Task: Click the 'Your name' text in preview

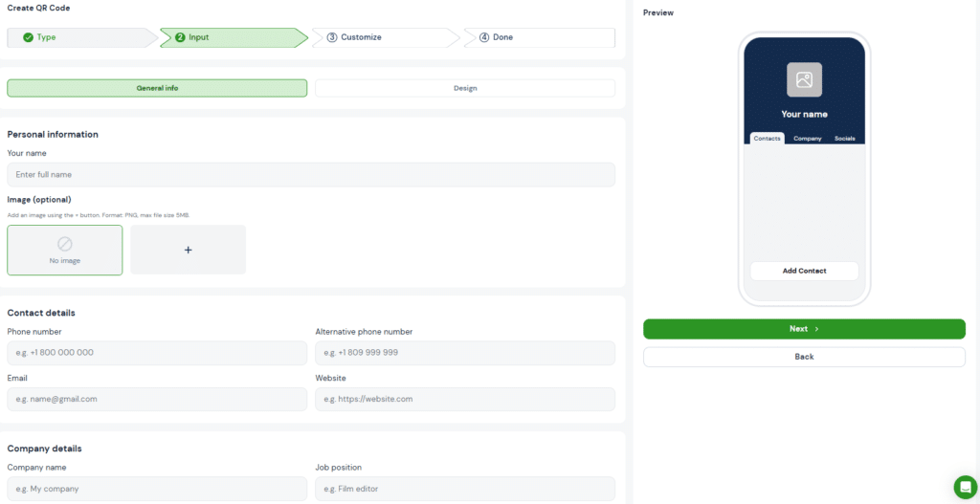Action: click(x=804, y=115)
